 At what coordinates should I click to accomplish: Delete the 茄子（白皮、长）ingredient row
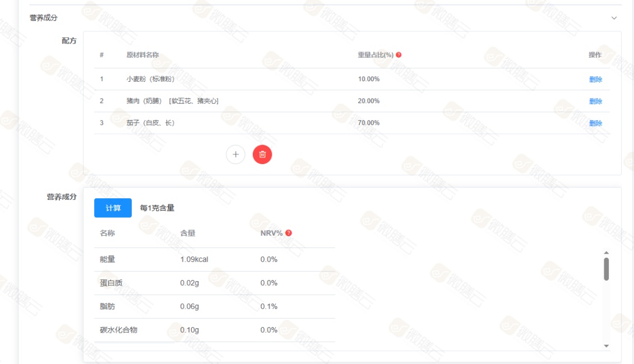[595, 123]
